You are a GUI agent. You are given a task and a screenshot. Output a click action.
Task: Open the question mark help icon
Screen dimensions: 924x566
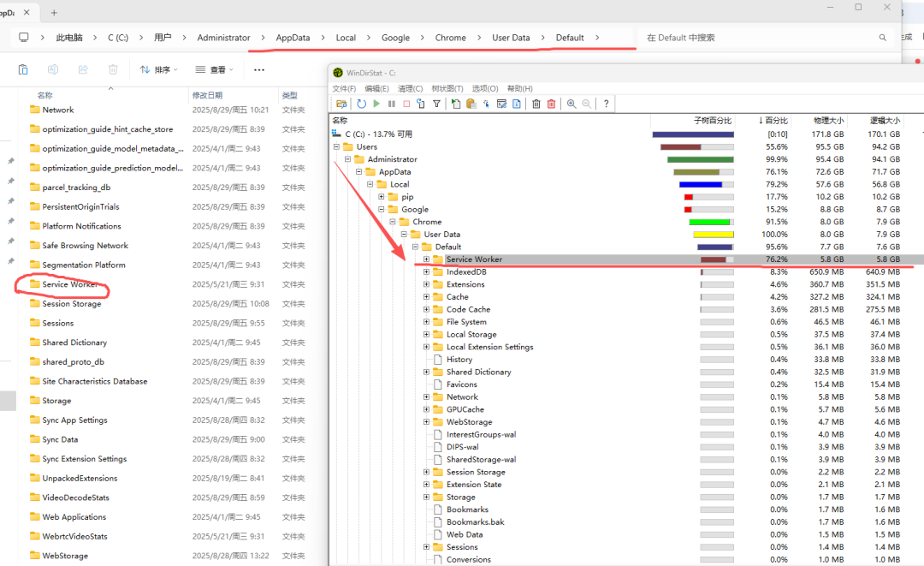coord(606,104)
